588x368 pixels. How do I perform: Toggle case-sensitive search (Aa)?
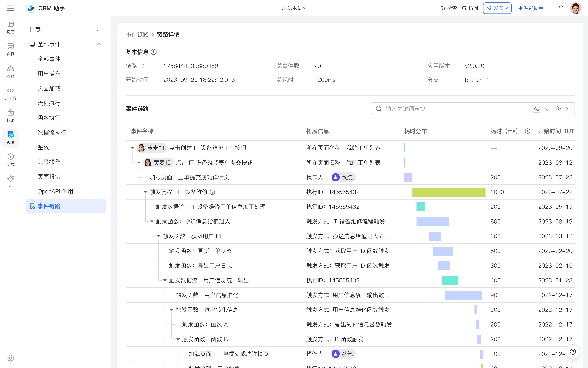[536, 109]
